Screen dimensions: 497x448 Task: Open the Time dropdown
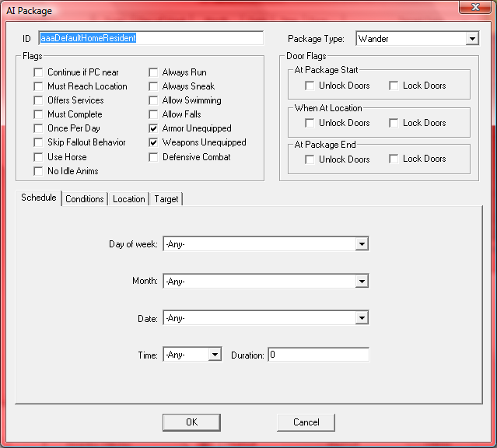point(215,355)
